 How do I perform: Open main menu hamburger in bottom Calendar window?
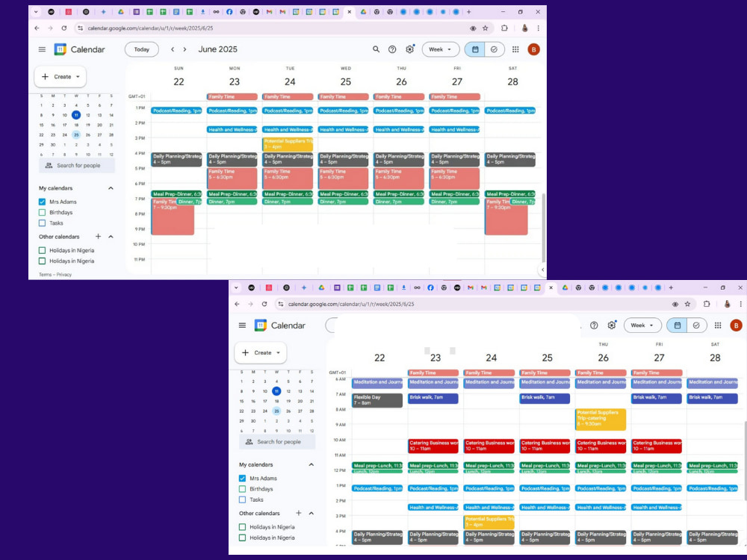pos(243,326)
